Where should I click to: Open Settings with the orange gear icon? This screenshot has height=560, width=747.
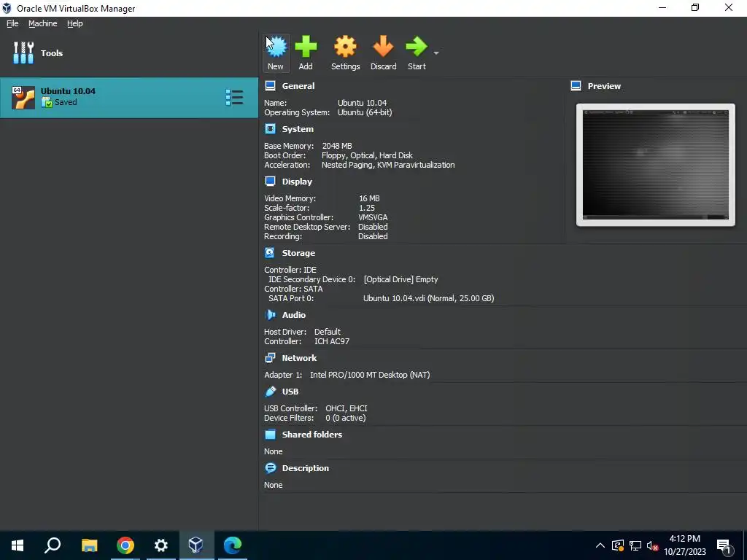coord(345,47)
